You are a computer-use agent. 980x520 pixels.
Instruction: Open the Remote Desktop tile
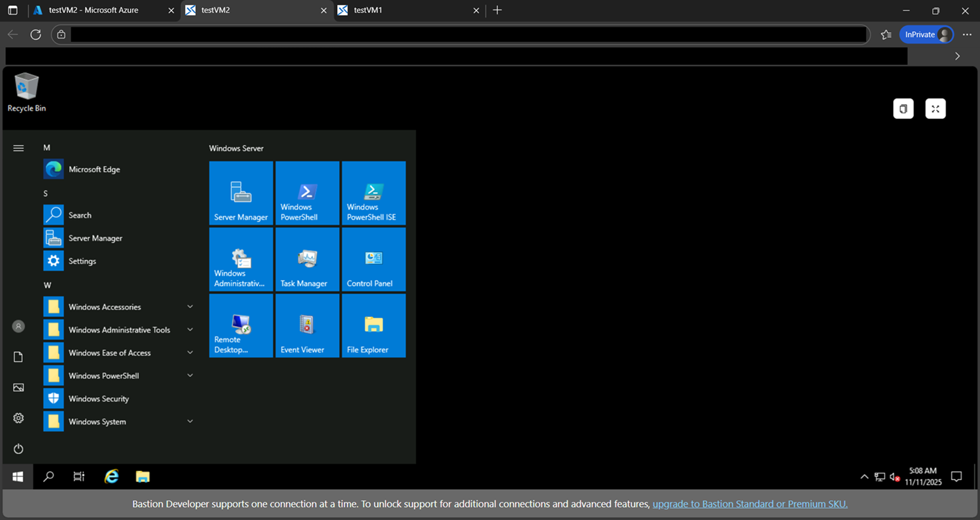pyautogui.click(x=241, y=325)
